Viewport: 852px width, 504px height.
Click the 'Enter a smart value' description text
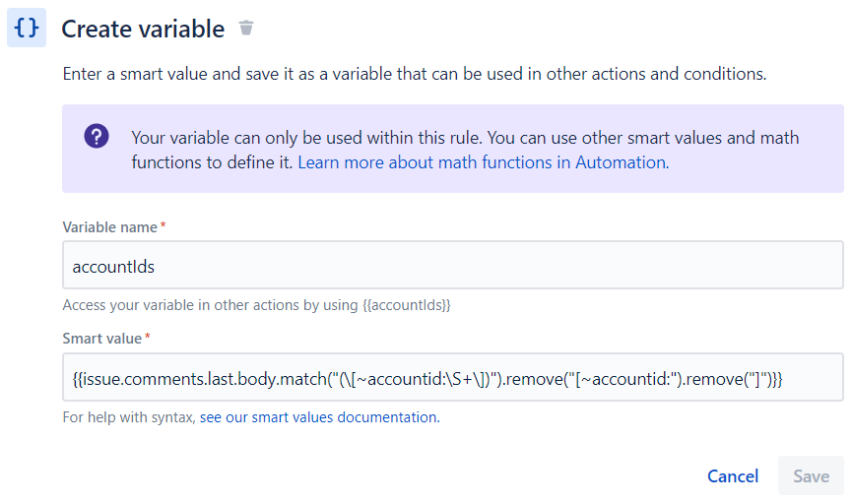tap(415, 74)
